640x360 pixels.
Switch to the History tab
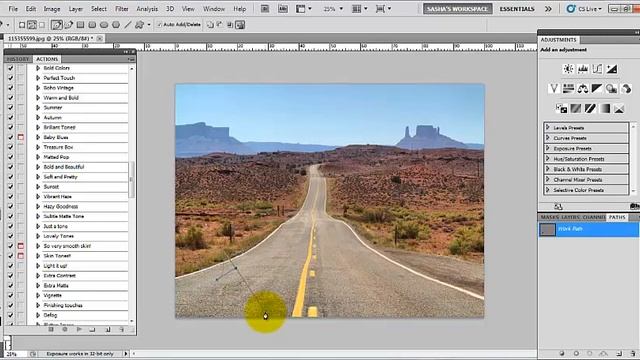18,59
